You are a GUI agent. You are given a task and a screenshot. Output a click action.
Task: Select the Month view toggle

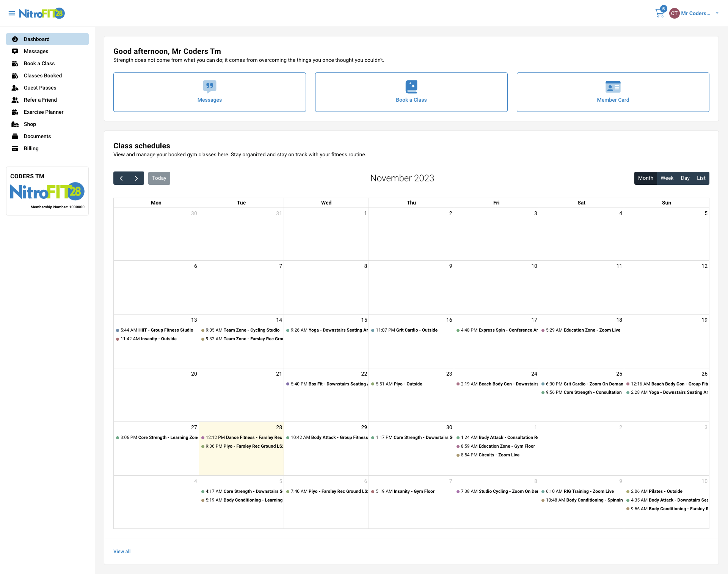[645, 178]
